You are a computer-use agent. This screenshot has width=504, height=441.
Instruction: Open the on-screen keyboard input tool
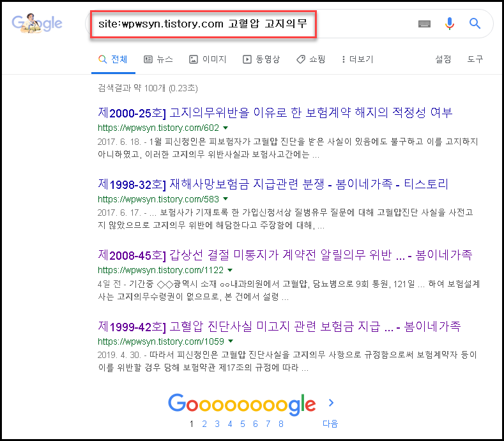pyautogui.click(x=424, y=24)
